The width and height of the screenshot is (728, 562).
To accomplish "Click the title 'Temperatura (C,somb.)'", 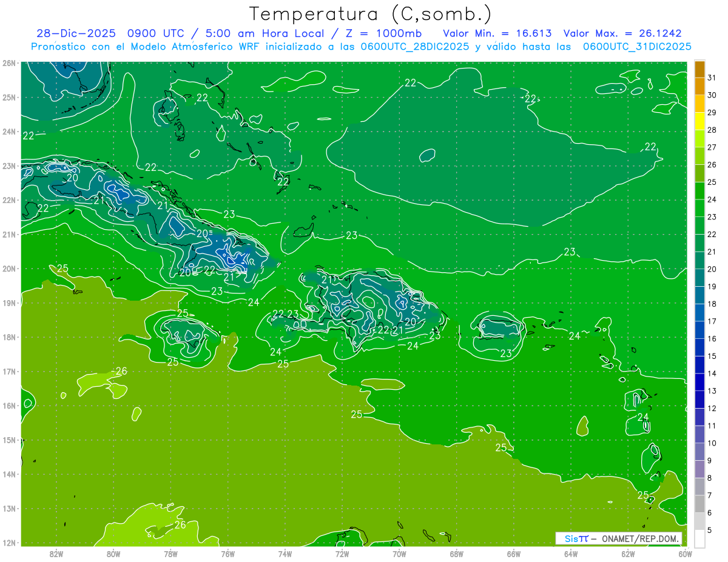I will tap(370, 14).
